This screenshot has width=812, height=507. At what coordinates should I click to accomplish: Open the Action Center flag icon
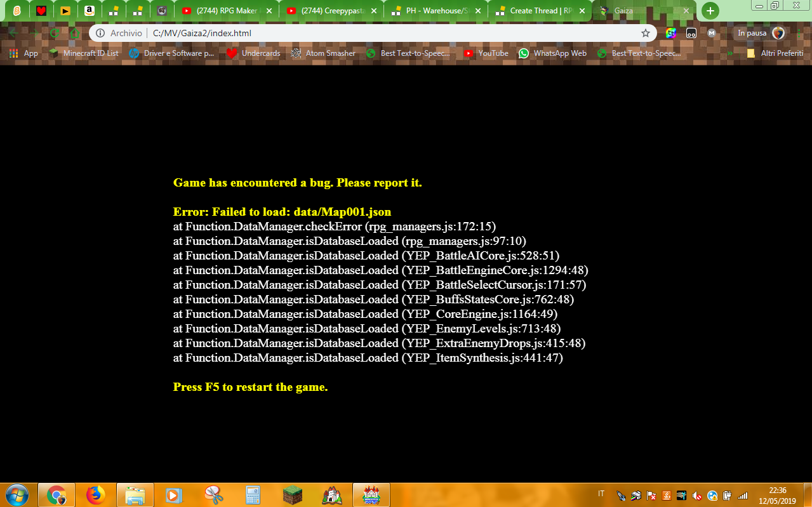(651, 496)
